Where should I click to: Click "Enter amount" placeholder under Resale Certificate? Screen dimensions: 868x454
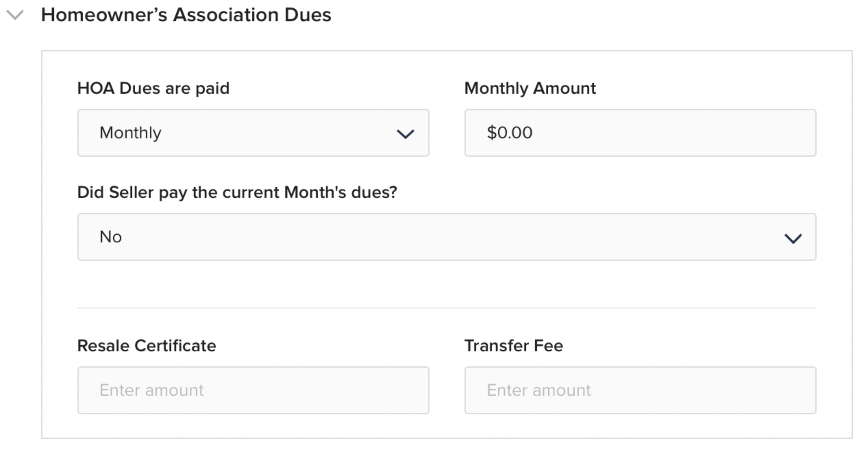(x=151, y=390)
